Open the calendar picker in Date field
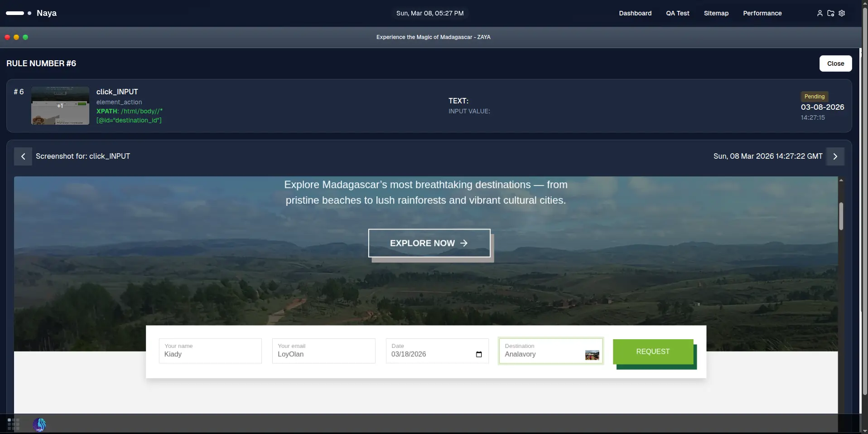Viewport: 868px width, 434px height. click(x=479, y=354)
